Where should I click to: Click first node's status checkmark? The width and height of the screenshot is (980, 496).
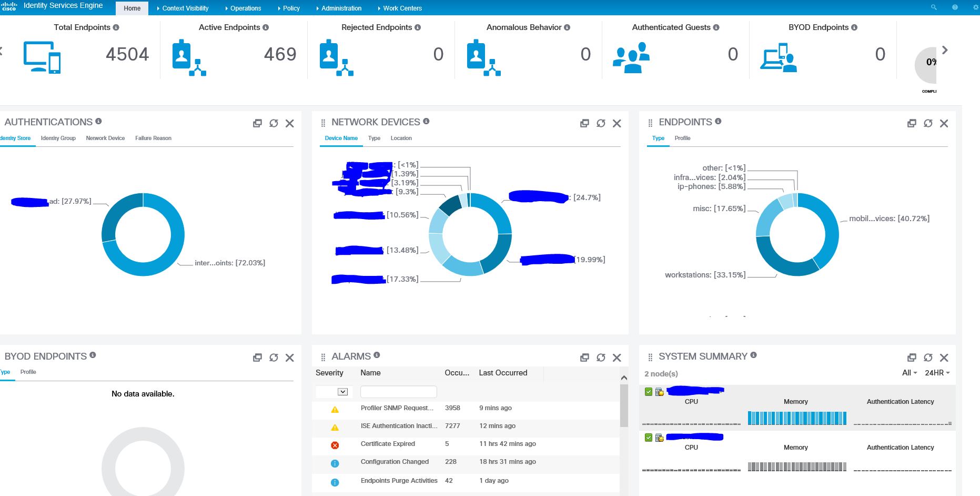point(648,391)
